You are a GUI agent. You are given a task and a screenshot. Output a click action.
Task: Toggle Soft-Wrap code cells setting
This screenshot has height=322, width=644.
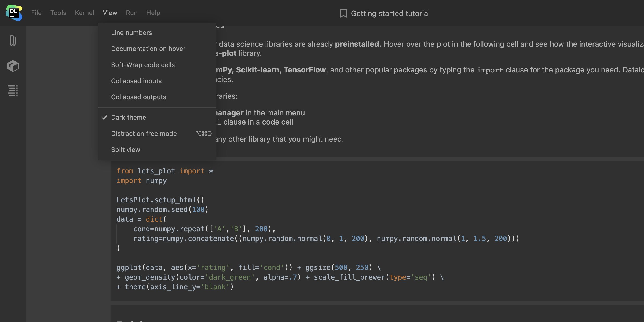pyautogui.click(x=143, y=65)
